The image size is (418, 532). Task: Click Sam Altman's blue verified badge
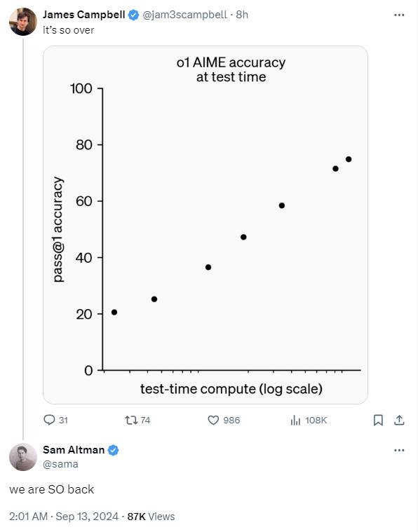tap(114, 450)
